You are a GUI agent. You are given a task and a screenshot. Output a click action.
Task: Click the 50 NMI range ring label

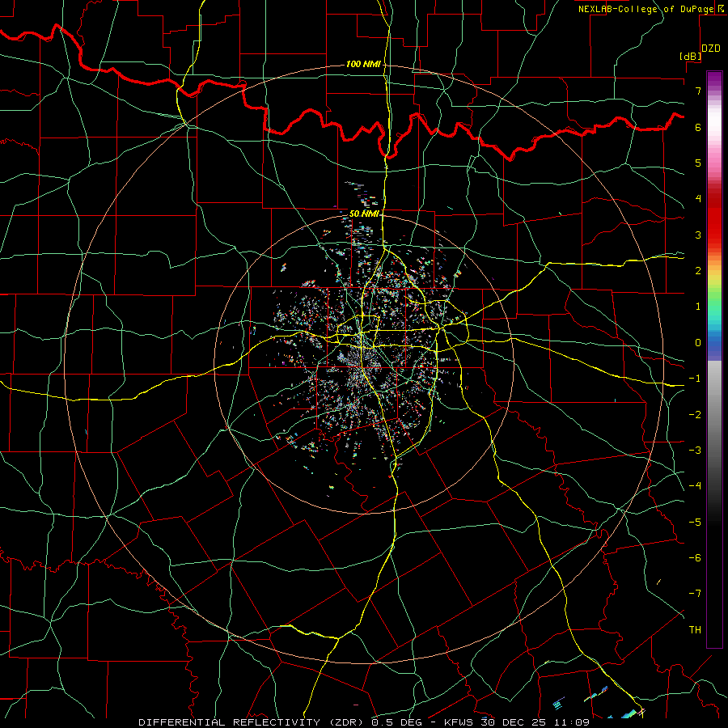364,214
